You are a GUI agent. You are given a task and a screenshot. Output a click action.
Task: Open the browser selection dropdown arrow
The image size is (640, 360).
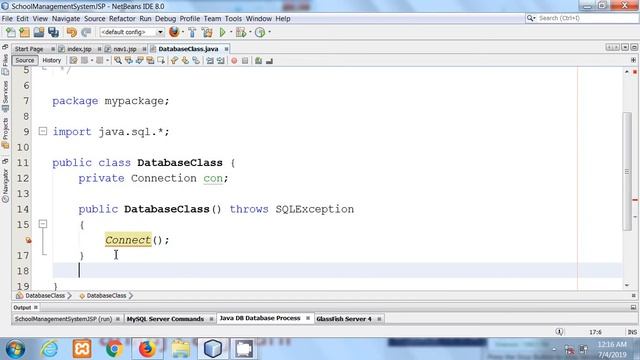click(x=183, y=32)
